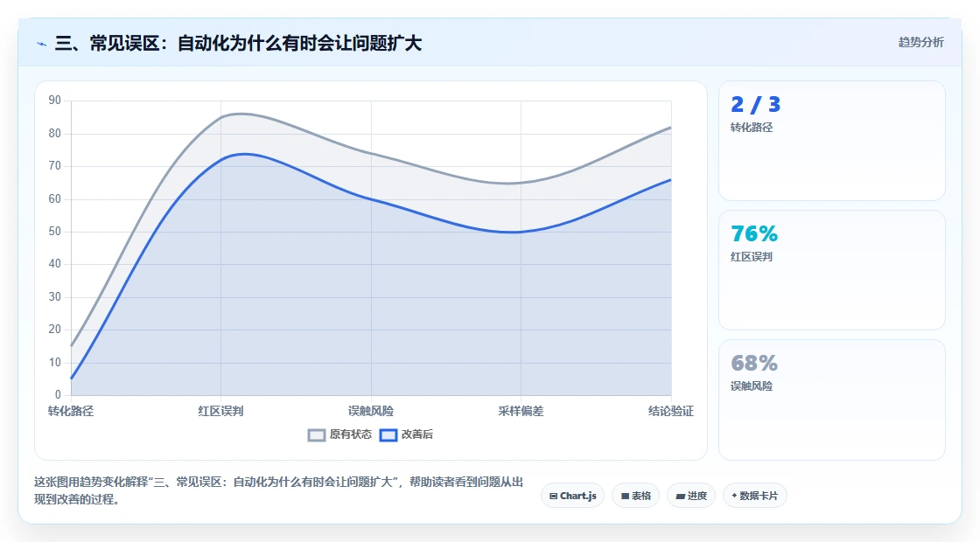Click the 68% value text
980x542 pixels.
pos(754,363)
